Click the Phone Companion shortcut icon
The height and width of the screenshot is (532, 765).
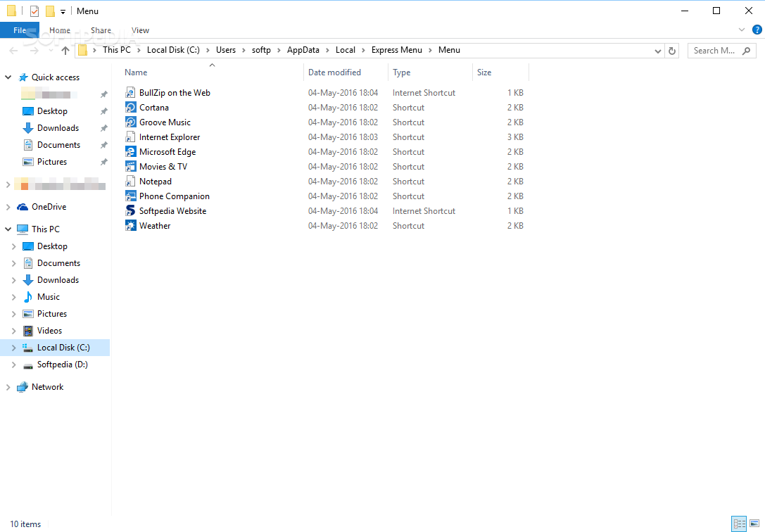[x=130, y=196]
